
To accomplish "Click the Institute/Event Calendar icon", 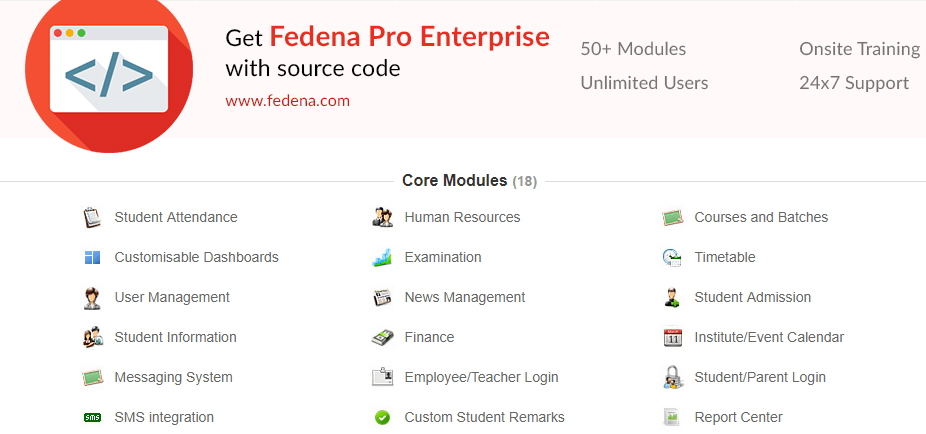I will (672, 337).
